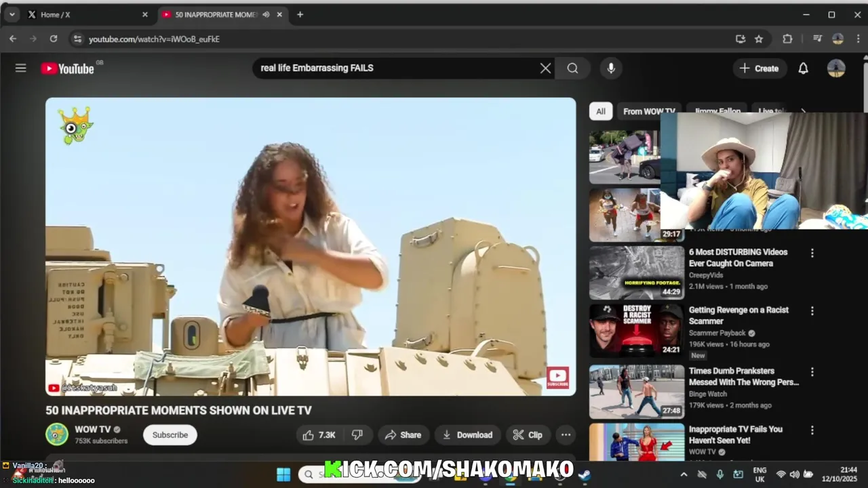The image size is (868, 488).
Task: Open Chrome three-dot menu
Action: 857,39
